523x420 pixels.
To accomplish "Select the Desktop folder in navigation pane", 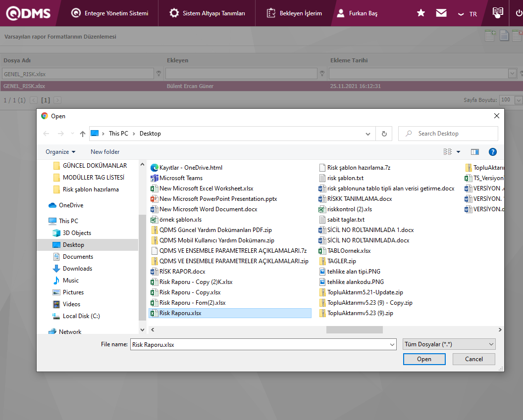I will tap(73, 245).
